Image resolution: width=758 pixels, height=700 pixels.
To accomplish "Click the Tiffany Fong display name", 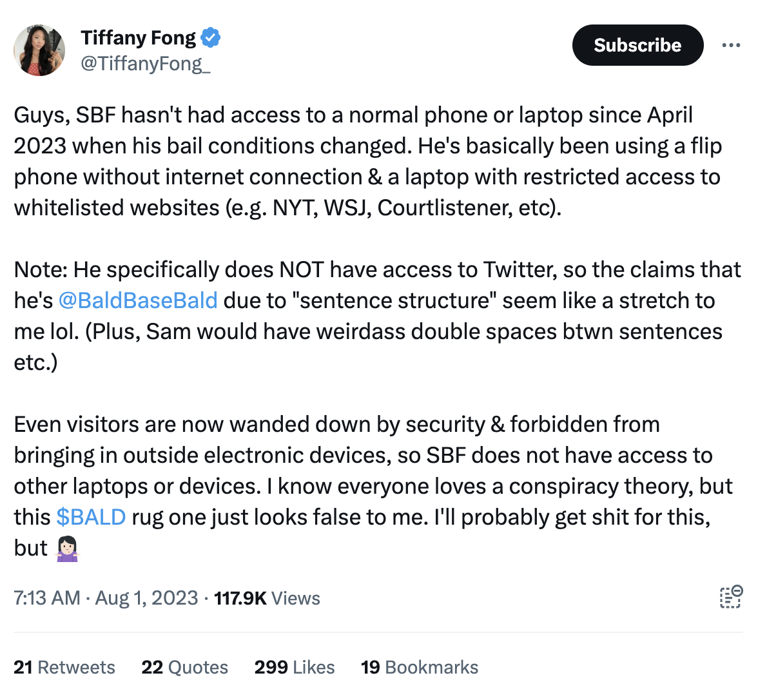I will pos(138,38).
